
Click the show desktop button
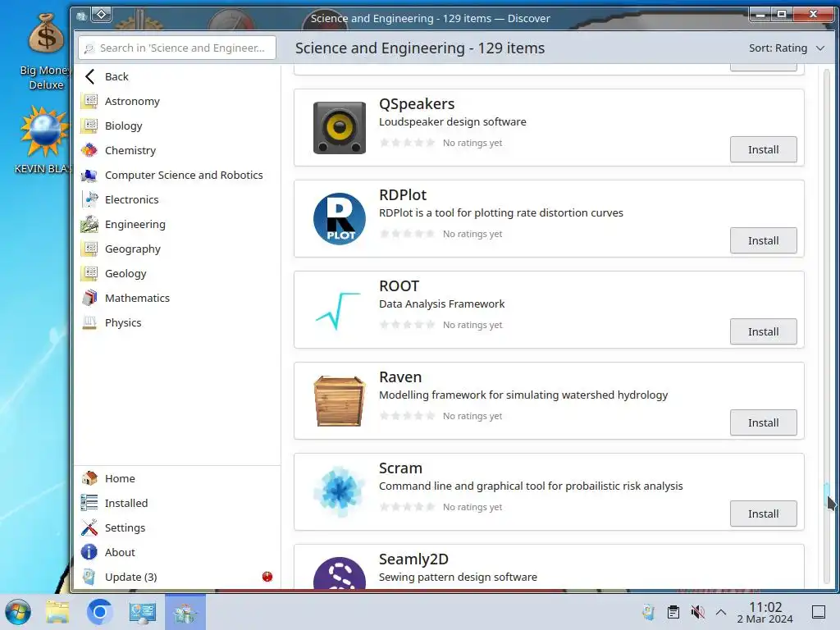click(x=819, y=612)
